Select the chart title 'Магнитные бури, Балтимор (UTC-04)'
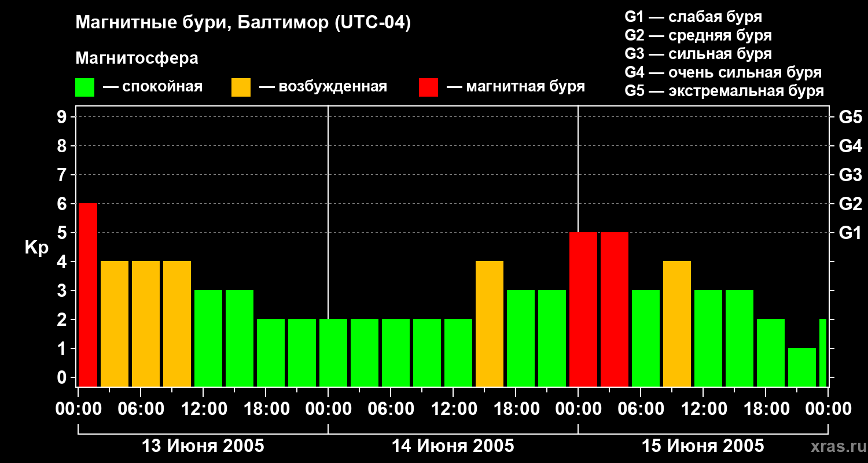868x463 pixels. (x=243, y=24)
